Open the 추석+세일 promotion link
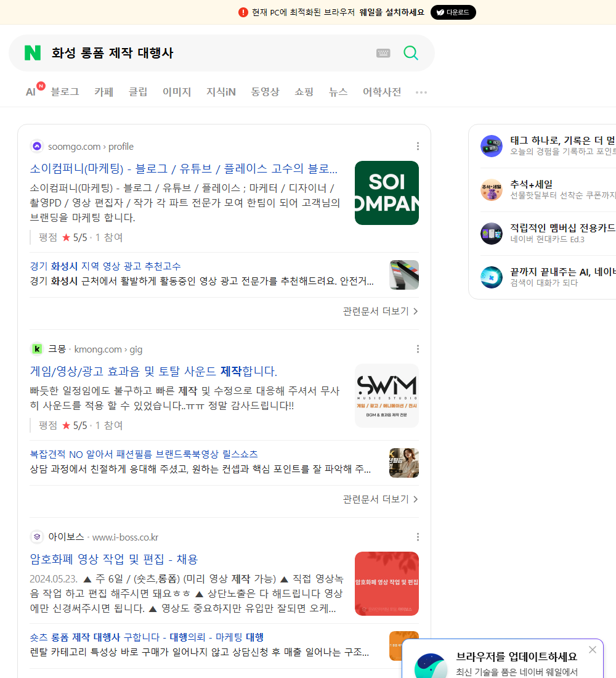Screen dimensions: 616x678 point(531,184)
